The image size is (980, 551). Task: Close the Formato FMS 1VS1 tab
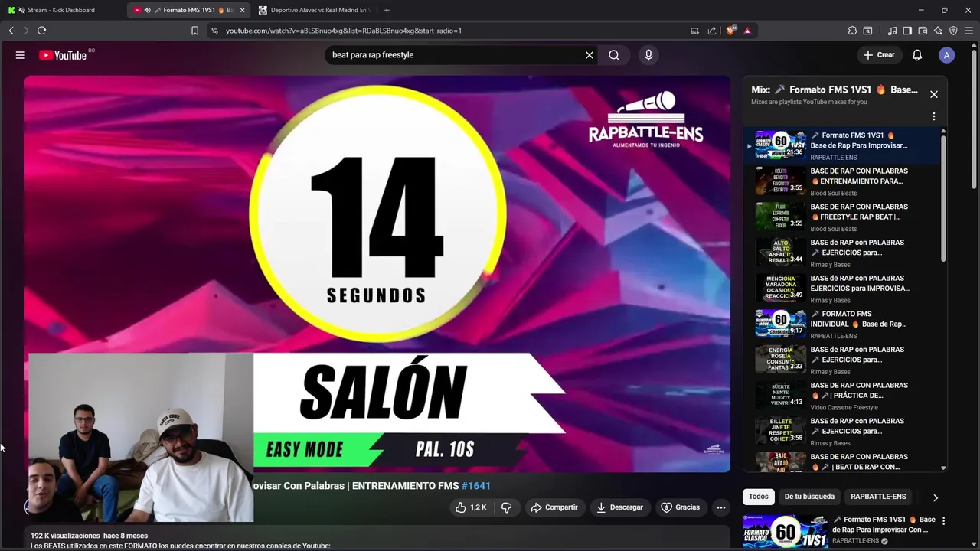click(x=243, y=10)
